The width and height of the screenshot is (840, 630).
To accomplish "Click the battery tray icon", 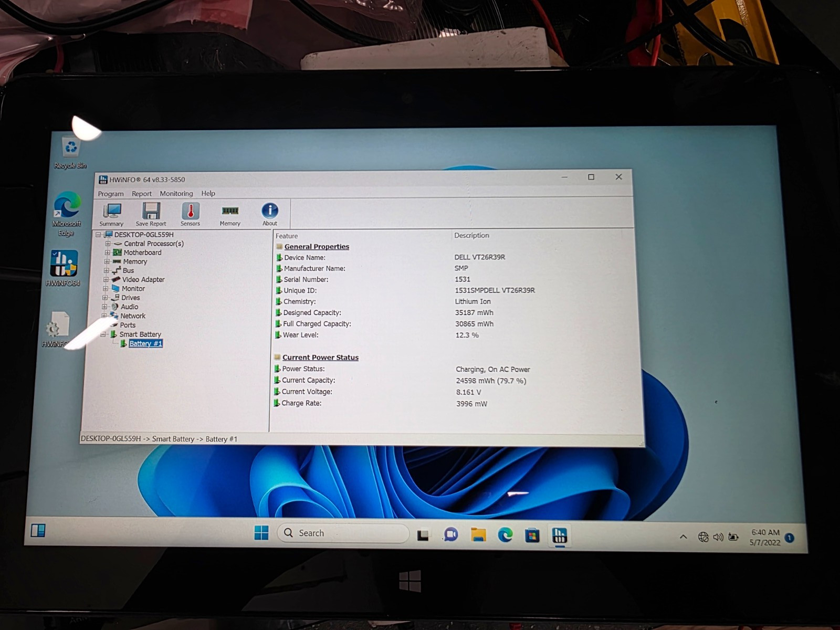I will [x=733, y=537].
